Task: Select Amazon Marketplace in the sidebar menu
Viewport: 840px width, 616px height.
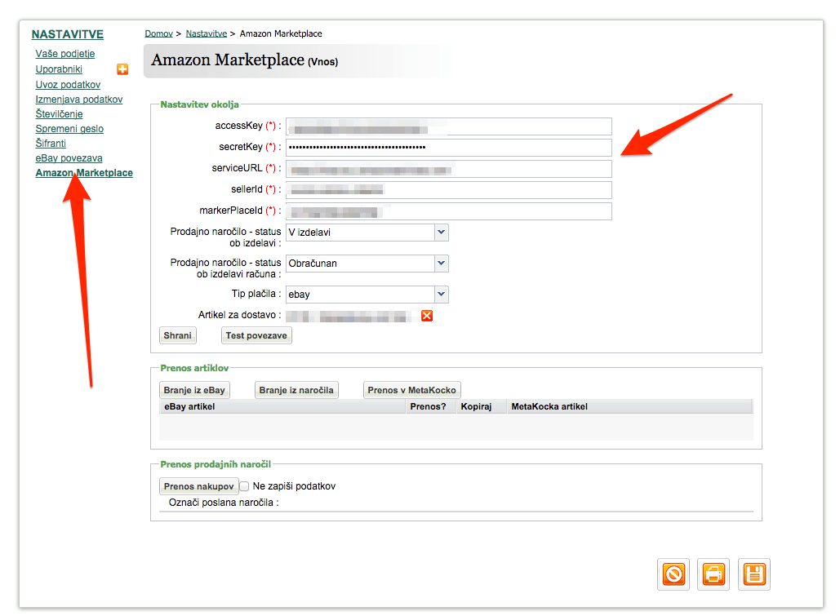Action: 84,172
